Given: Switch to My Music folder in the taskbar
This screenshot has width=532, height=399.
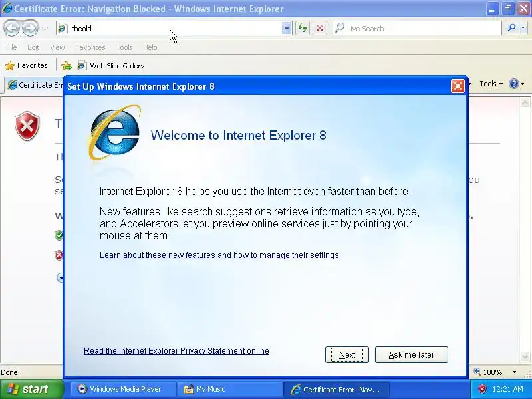Looking at the screenshot, I should coord(229,389).
